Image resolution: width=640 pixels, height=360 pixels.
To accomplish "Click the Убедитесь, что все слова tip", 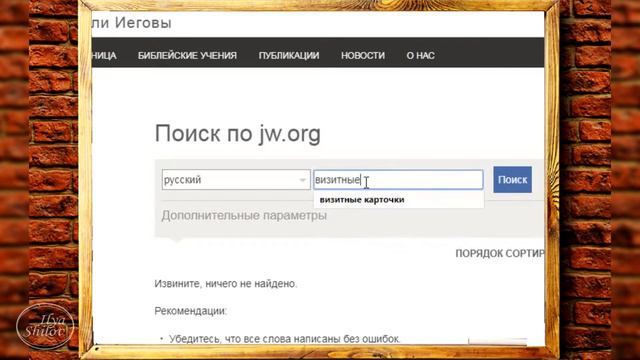I will pos(285,339).
